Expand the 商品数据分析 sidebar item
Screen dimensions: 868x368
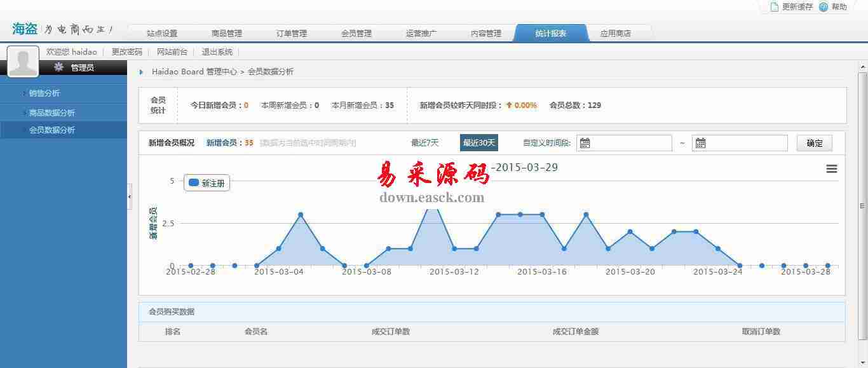tap(51, 113)
